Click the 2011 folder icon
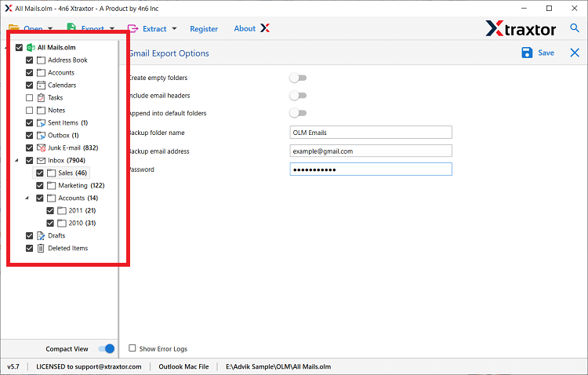Screen dimensions: 588x375 coord(62,210)
